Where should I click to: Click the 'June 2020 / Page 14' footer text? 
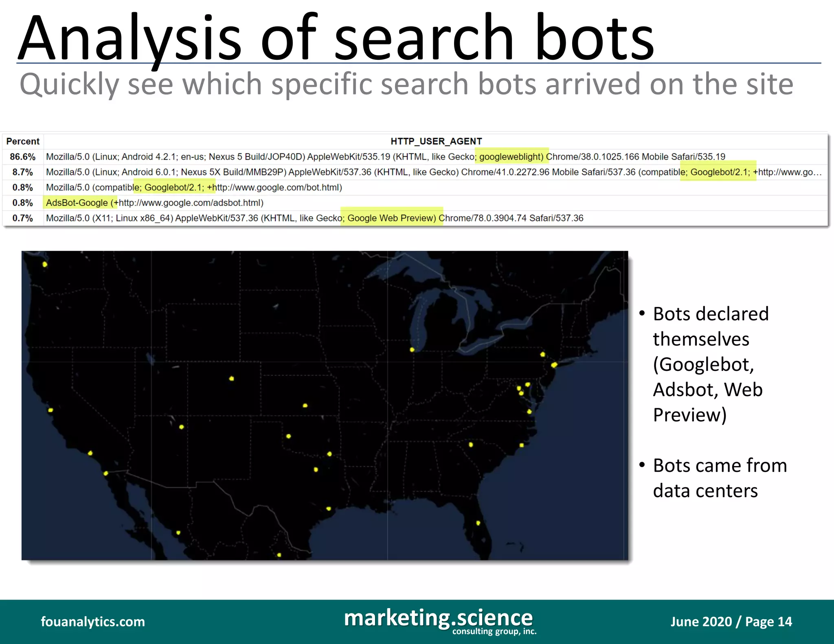pos(731,622)
